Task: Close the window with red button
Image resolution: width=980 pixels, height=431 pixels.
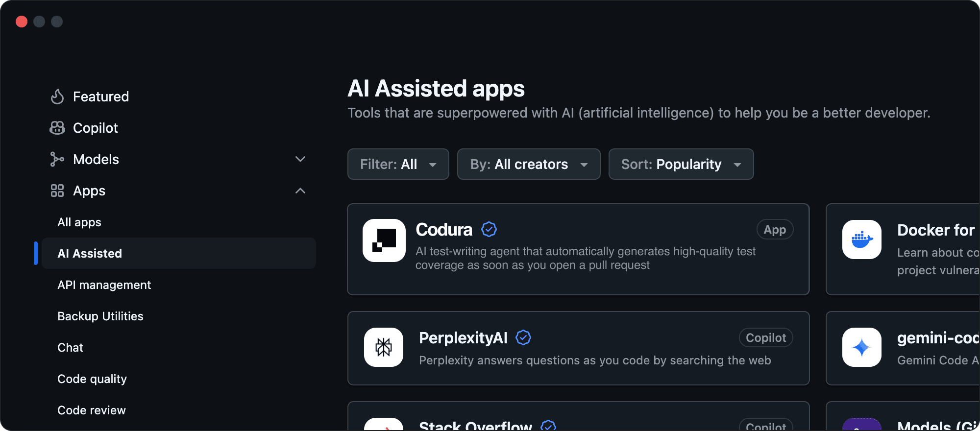Action: tap(22, 22)
